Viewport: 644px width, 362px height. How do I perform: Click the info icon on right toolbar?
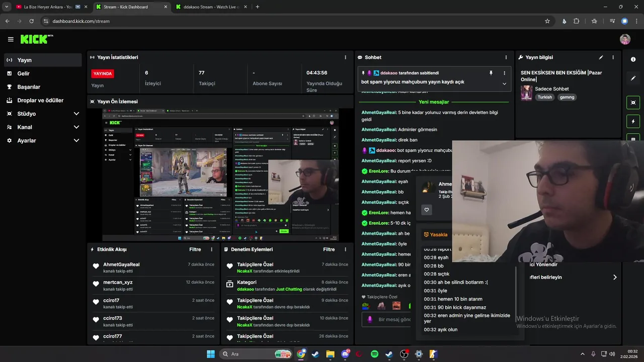(633, 59)
